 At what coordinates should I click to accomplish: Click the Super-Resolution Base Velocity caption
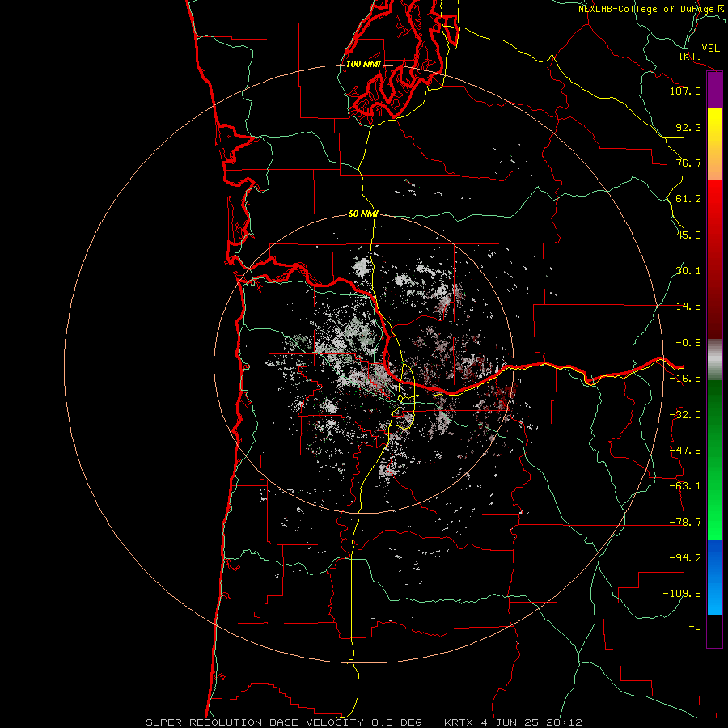pos(363,722)
